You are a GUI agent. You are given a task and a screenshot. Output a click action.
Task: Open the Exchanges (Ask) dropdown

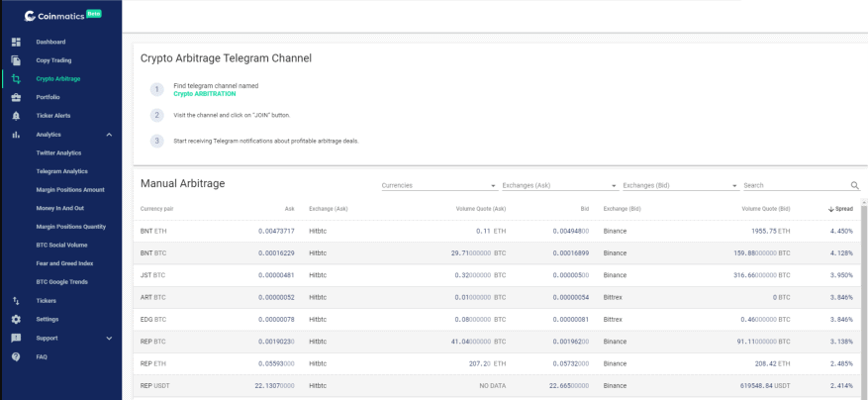pos(559,185)
